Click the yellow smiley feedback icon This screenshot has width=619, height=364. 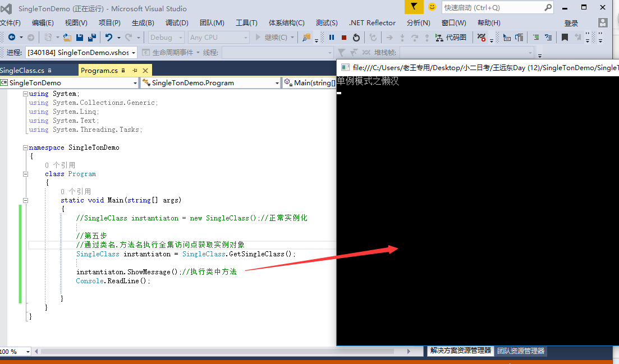pyautogui.click(x=432, y=7)
